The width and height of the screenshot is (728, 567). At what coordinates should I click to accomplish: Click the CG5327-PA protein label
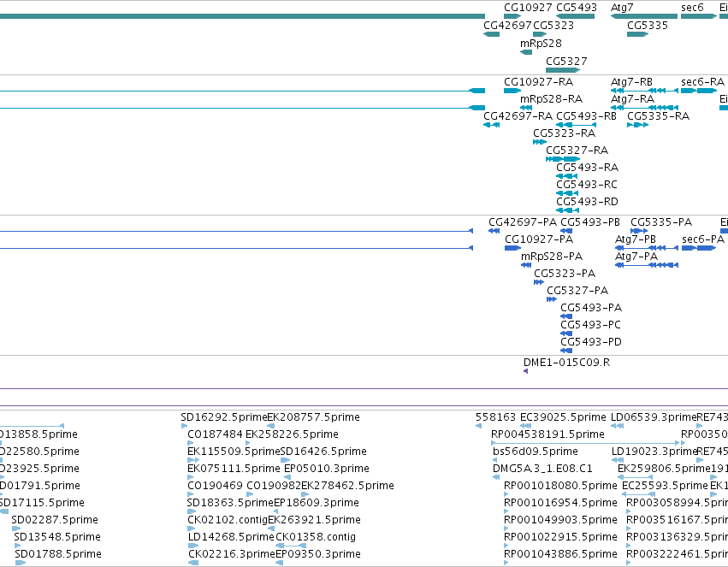[577, 292]
